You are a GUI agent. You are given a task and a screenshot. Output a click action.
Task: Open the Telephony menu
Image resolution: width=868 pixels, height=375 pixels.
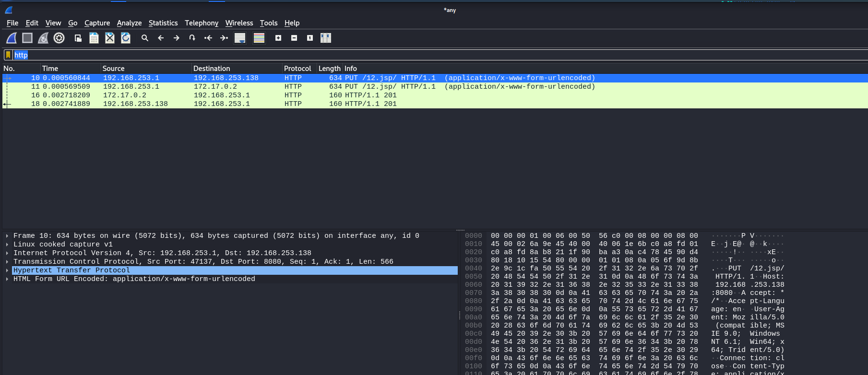coord(202,23)
